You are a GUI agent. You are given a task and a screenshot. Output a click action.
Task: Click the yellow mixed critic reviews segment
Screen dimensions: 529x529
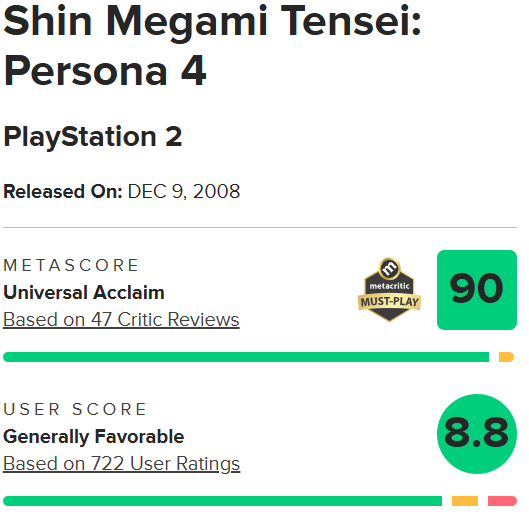[x=506, y=357]
